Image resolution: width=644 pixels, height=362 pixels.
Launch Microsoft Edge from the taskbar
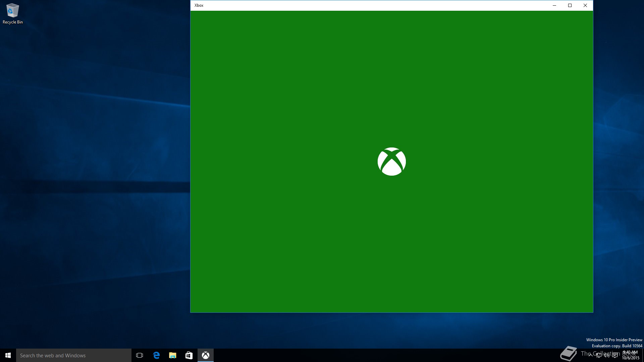[156, 355]
